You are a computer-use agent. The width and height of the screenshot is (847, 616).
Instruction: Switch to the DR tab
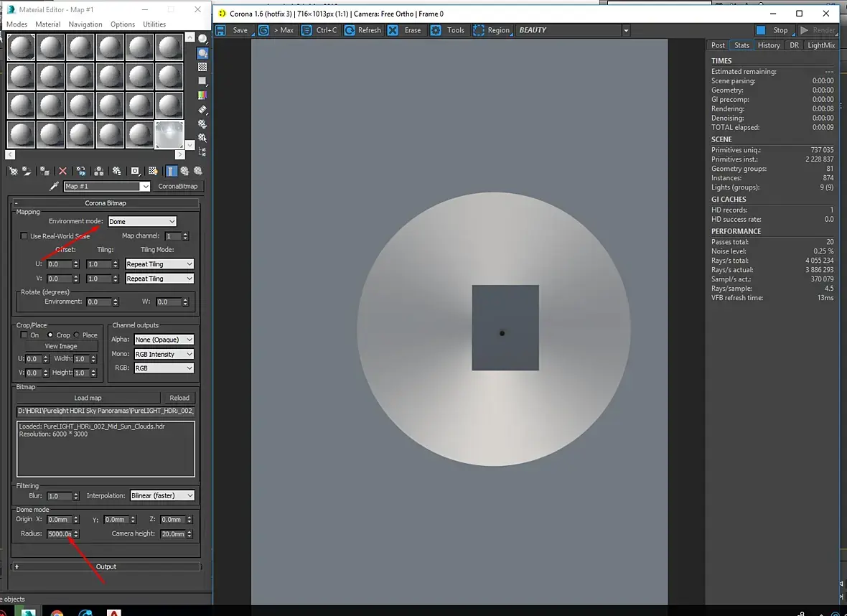pos(793,45)
